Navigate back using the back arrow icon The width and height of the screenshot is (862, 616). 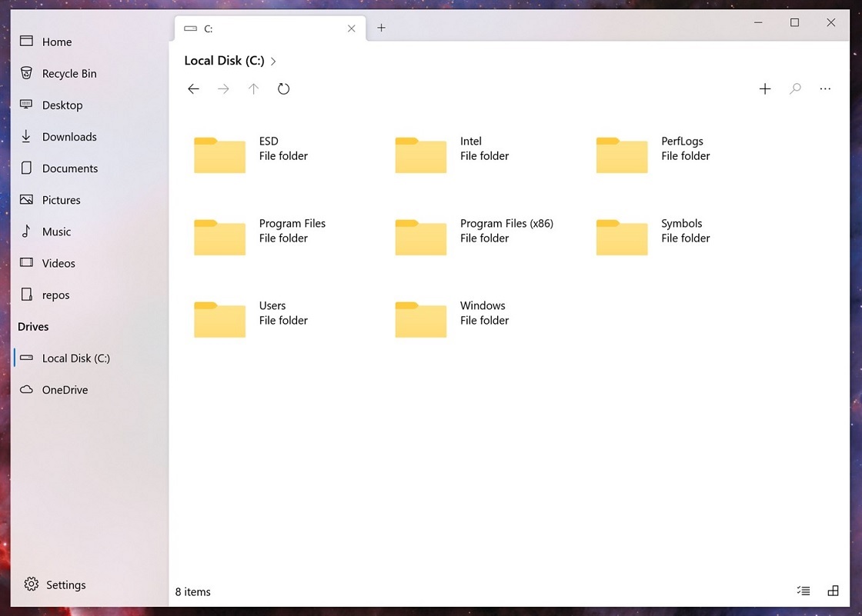(193, 88)
